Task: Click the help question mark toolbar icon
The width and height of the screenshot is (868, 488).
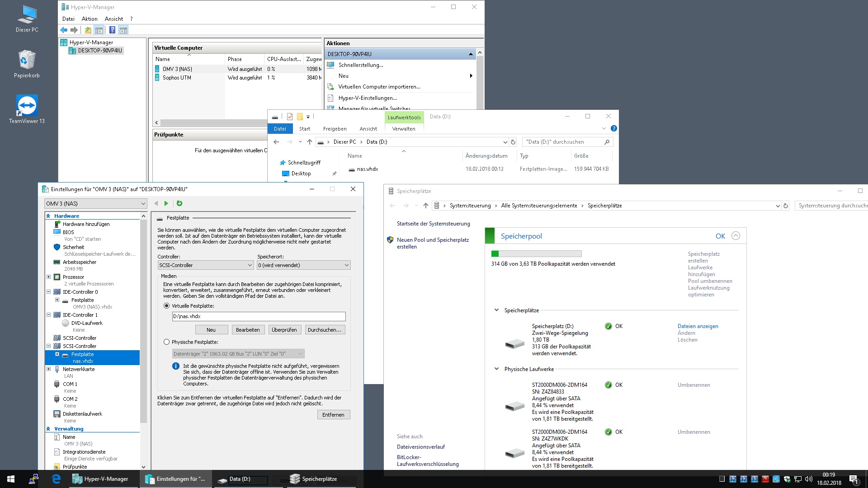Action: click(112, 30)
